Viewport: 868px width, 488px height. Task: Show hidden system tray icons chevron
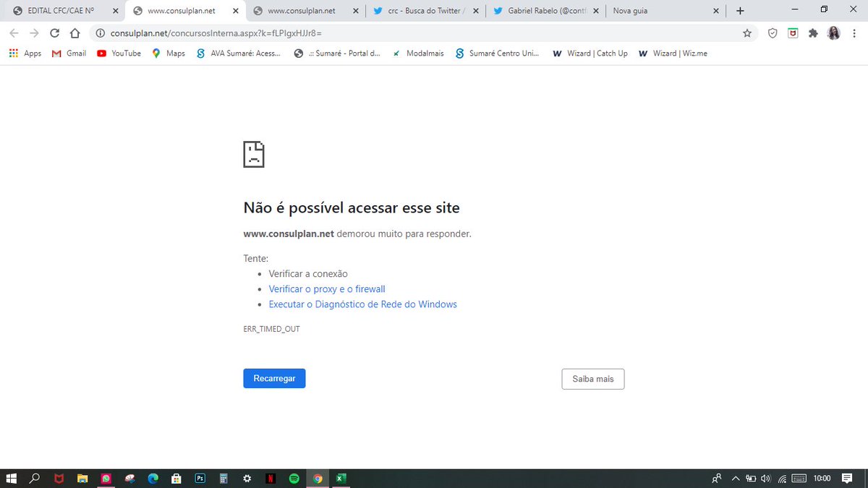pyautogui.click(x=735, y=478)
